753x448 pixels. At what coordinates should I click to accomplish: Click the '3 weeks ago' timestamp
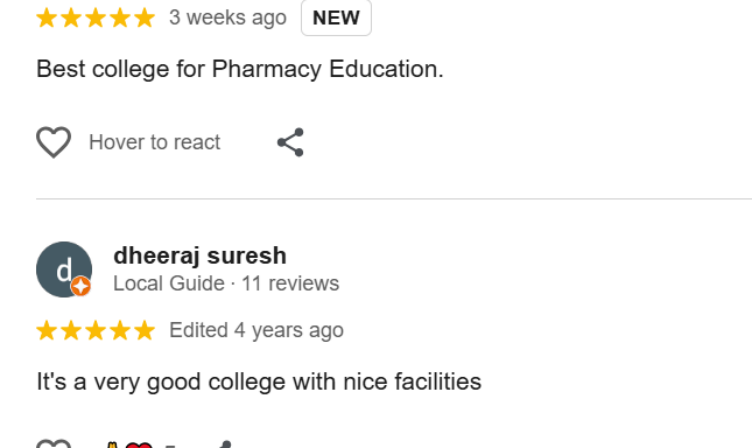click(x=228, y=18)
